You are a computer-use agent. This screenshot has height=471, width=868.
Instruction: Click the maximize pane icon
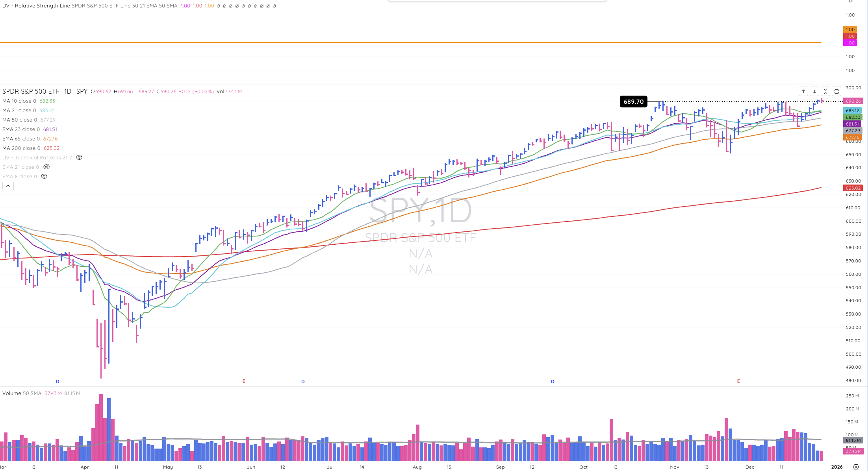(x=836, y=91)
